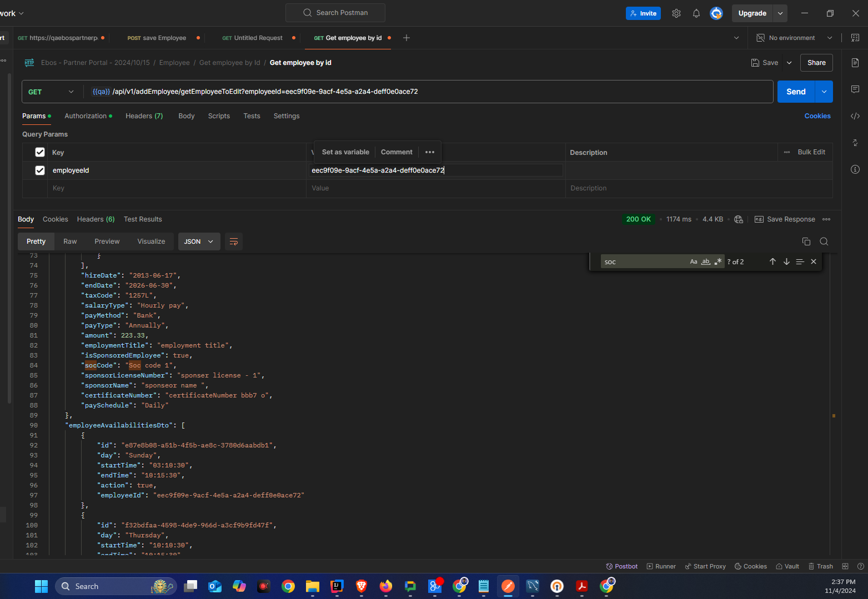Click Save Response
Viewport: 868px width, 599px height.
785,219
